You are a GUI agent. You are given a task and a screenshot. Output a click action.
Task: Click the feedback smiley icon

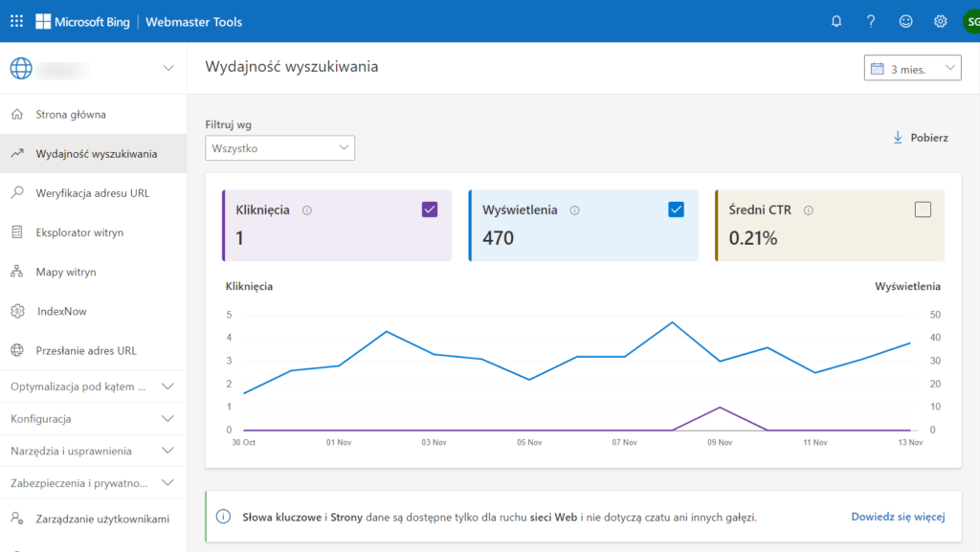coord(905,21)
